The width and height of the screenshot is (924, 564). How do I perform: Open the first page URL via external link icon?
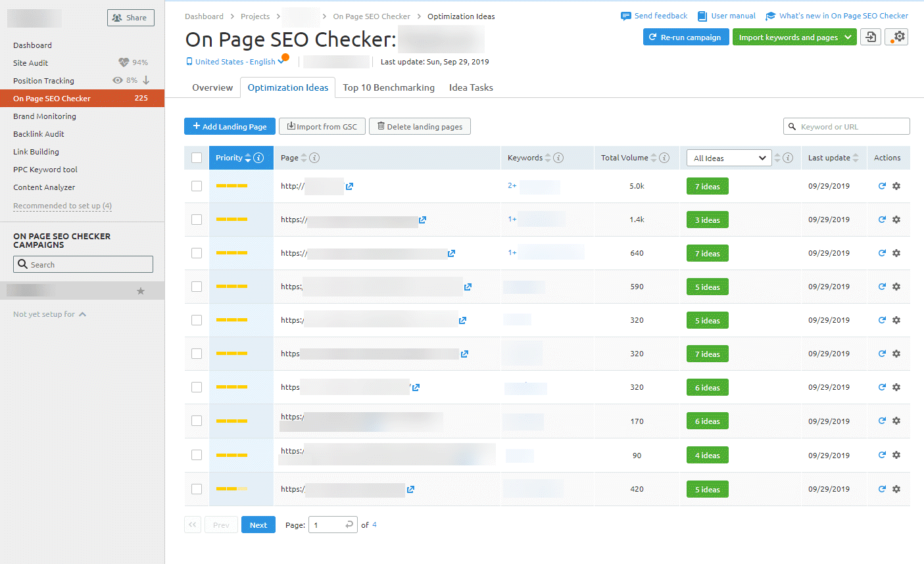coord(349,186)
